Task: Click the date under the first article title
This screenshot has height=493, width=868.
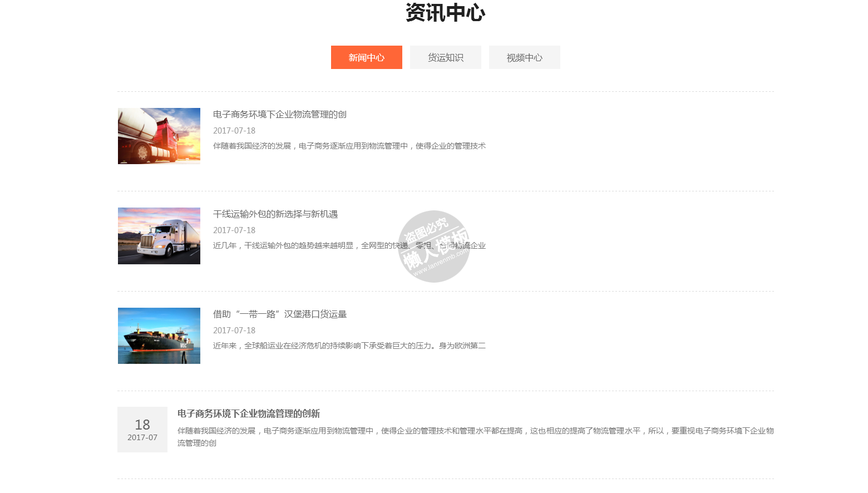Action: pos(234,131)
